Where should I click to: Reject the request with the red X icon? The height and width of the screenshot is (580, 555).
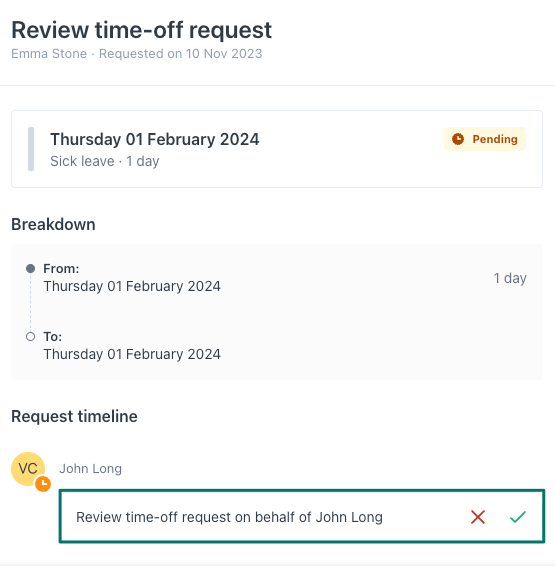[478, 517]
